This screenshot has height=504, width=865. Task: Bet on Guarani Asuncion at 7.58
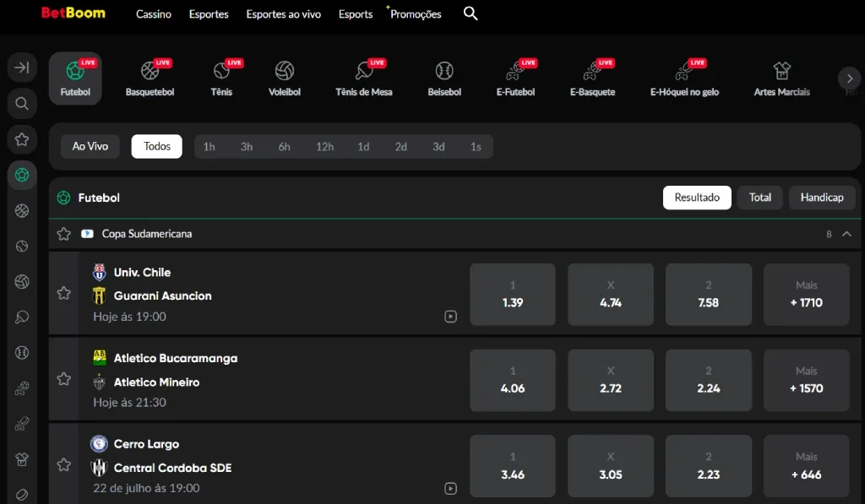click(709, 295)
